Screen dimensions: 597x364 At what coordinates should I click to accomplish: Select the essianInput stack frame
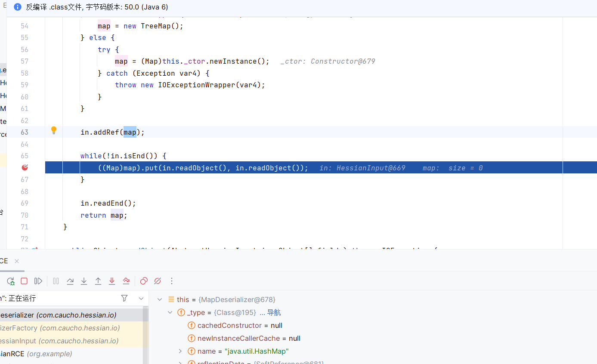(71, 341)
